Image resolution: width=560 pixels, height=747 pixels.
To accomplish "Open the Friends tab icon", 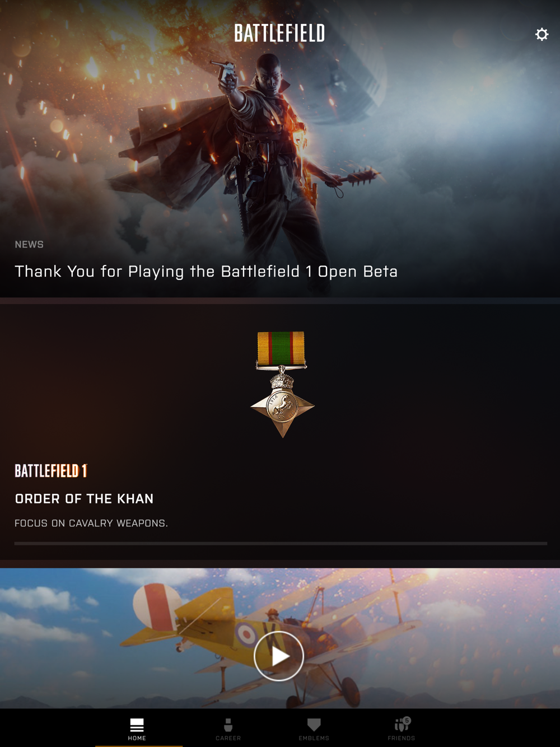I will click(401, 725).
